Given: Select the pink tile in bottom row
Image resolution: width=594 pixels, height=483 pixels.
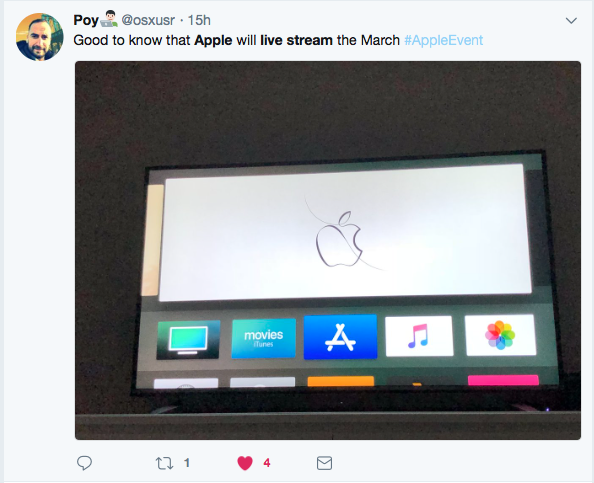Looking at the screenshot, I should pyautogui.click(x=503, y=380).
